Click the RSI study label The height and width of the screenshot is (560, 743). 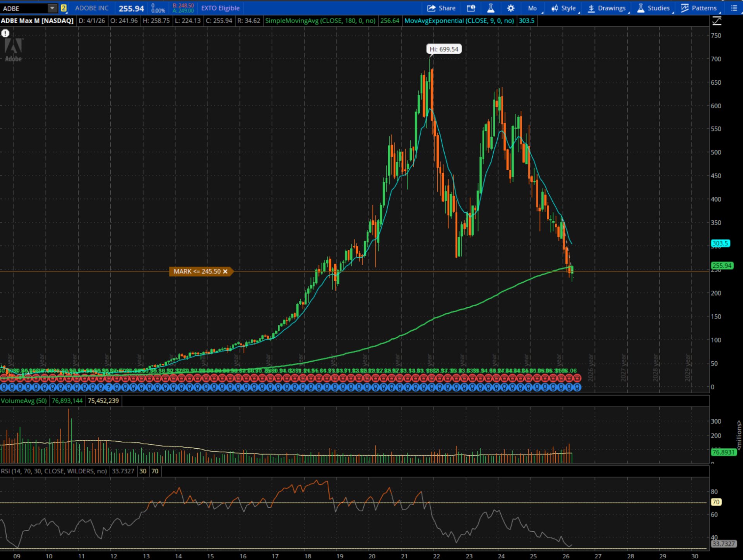(54, 471)
